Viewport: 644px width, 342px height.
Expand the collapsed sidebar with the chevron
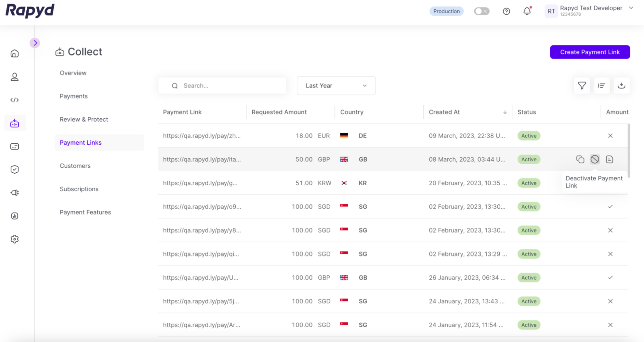click(x=35, y=43)
